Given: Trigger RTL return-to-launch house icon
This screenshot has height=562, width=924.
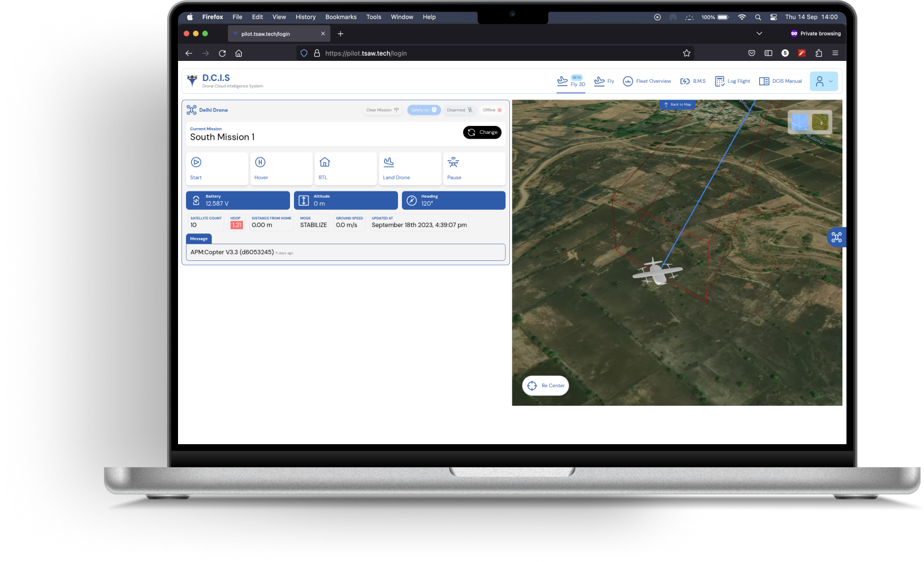Looking at the screenshot, I should pos(324,163).
